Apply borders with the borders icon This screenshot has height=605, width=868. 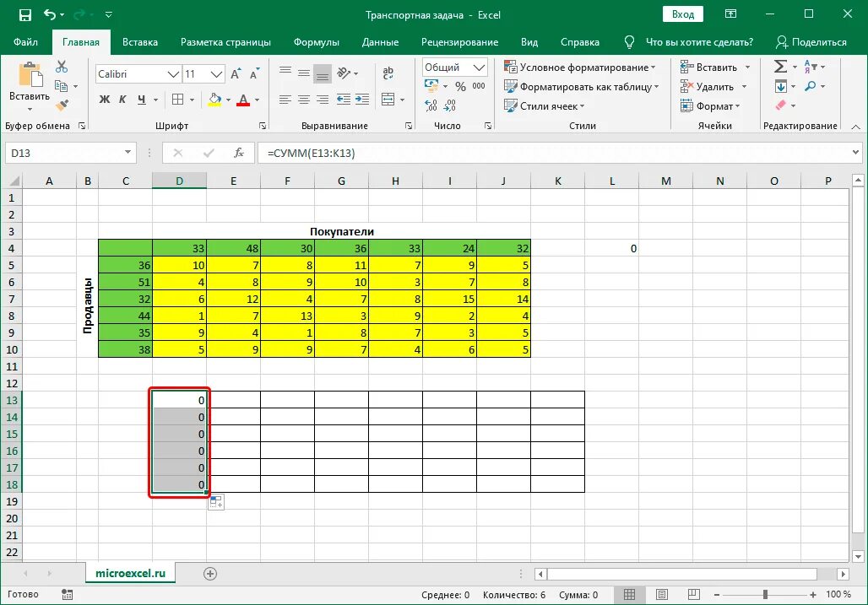(177, 100)
